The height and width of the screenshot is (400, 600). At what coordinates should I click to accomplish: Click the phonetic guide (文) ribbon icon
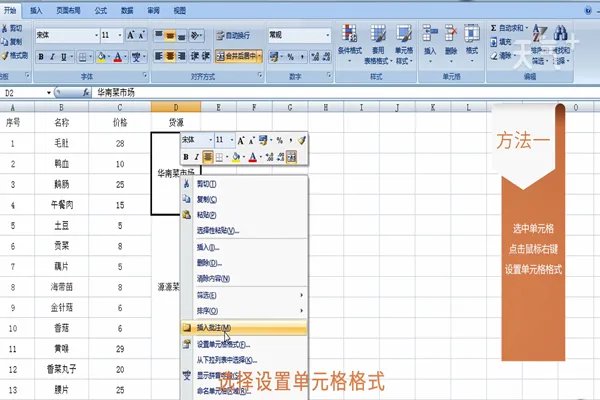point(136,57)
